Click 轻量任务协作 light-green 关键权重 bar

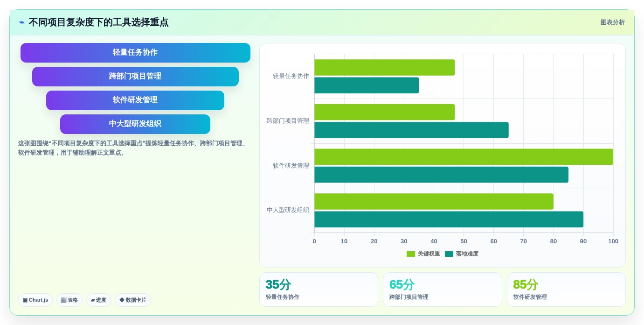pyautogui.click(x=385, y=67)
